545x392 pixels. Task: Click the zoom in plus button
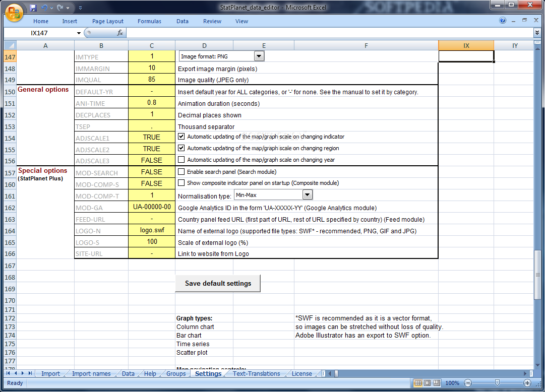tap(527, 383)
